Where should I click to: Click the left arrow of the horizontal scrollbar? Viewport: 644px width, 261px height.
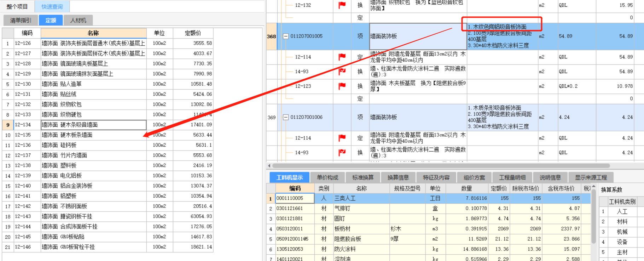point(269,165)
